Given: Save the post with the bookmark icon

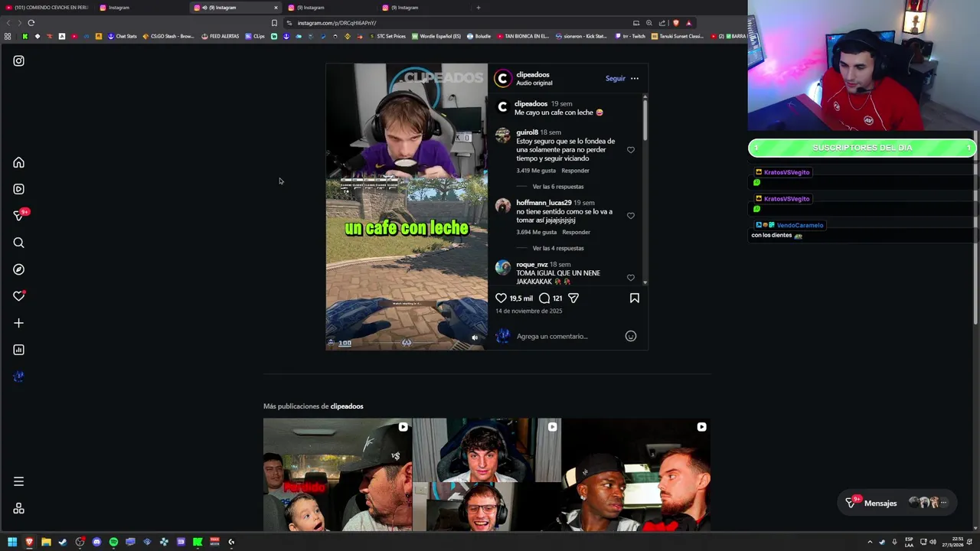Looking at the screenshot, I should [635, 298].
